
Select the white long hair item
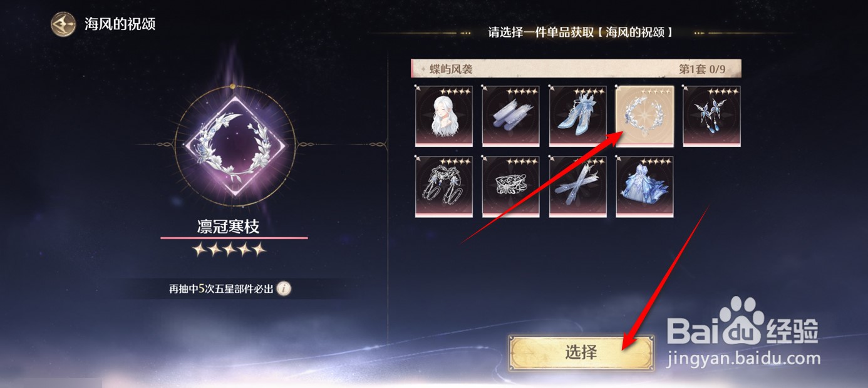[444, 116]
